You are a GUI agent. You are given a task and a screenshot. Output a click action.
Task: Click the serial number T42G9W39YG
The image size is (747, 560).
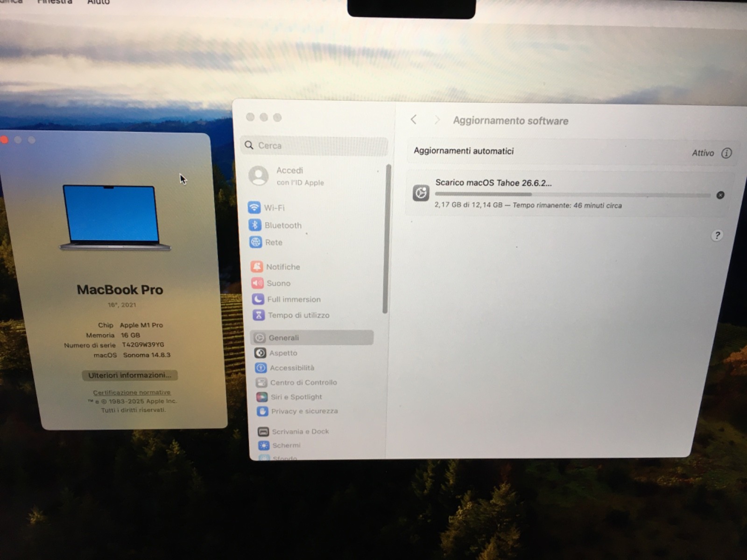pos(143,345)
